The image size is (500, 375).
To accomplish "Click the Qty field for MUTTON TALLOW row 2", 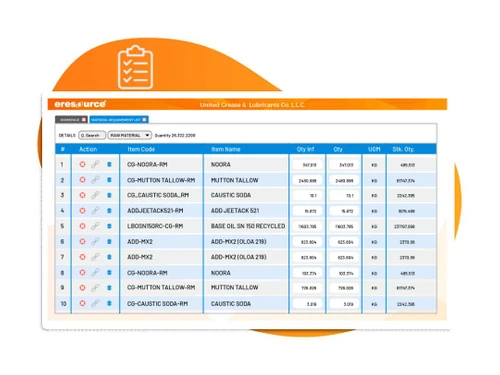I will (x=344, y=181).
